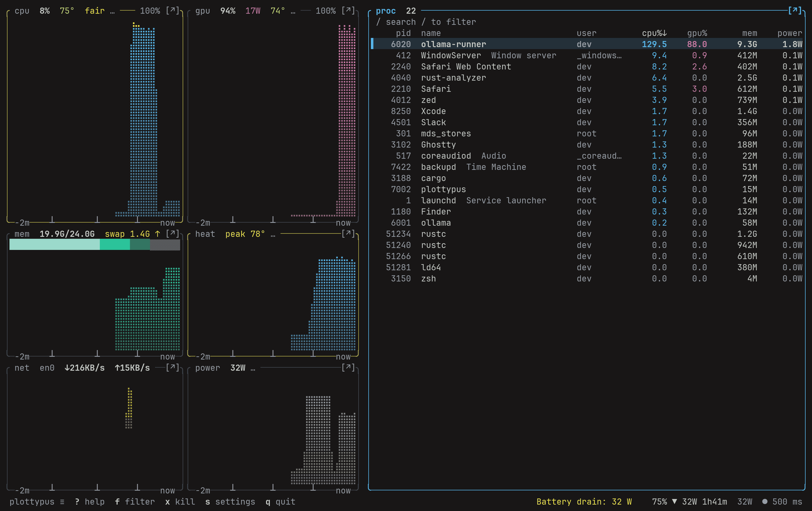Image resolution: width=812 pixels, height=511 pixels.
Task: Click the 1h41m battery time remaining
Action: point(715,502)
